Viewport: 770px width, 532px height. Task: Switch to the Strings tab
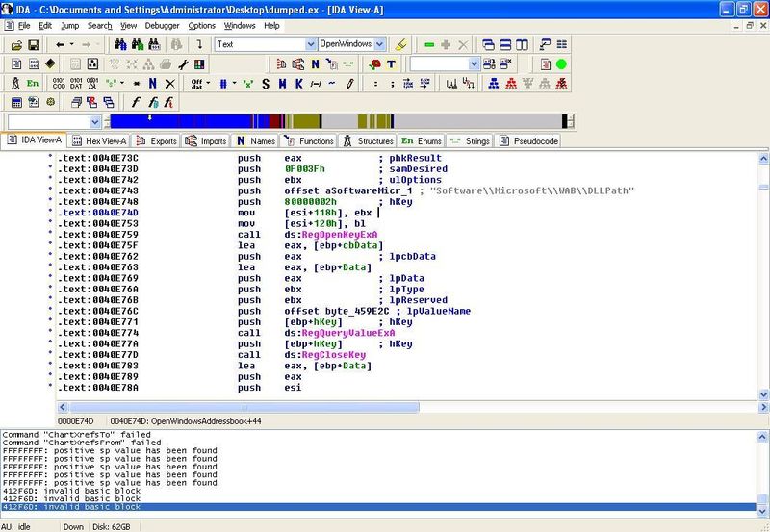point(471,141)
